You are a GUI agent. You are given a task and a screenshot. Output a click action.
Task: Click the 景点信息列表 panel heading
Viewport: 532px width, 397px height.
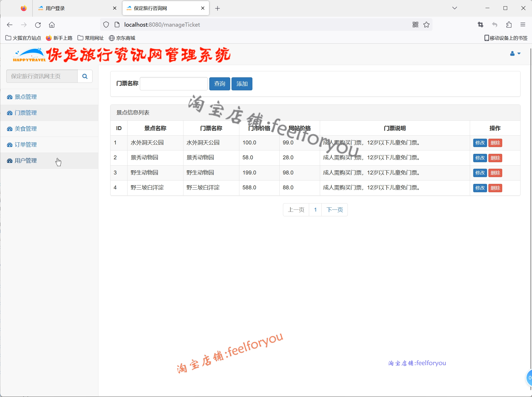point(133,113)
